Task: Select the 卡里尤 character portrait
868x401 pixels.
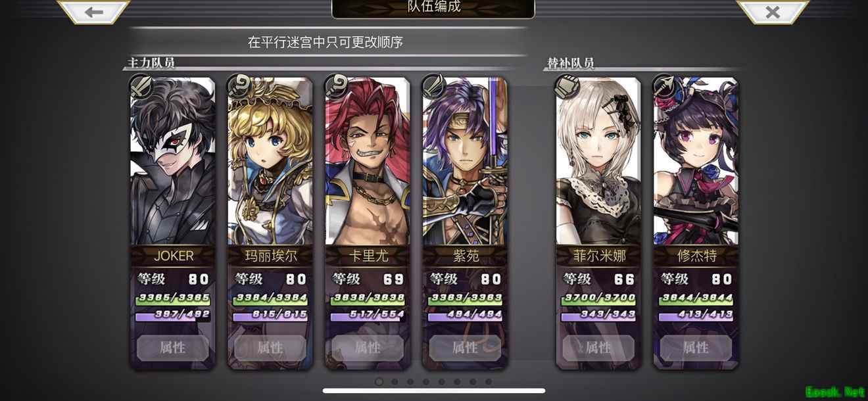Action: [368, 161]
